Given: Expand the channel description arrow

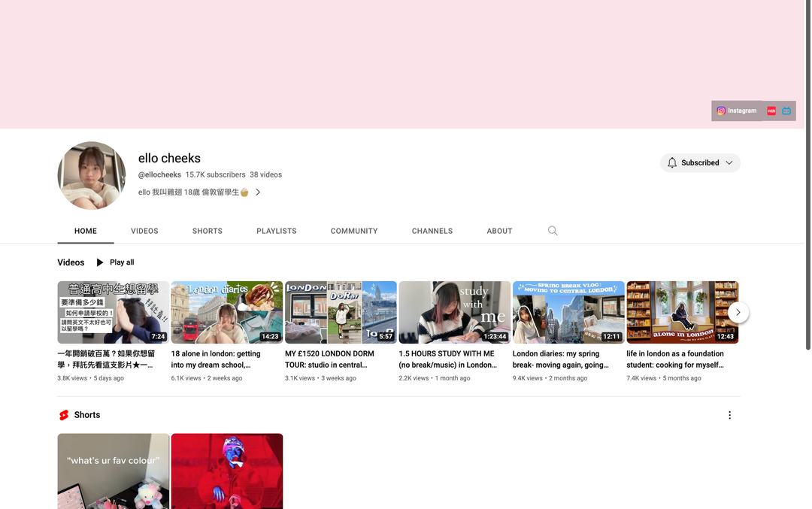Looking at the screenshot, I should [258, 192].
